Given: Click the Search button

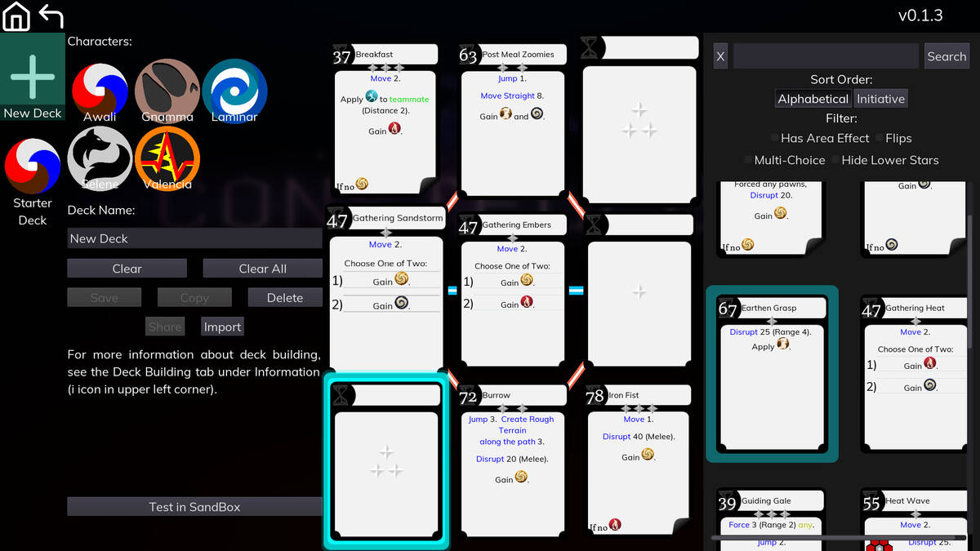Looking at the screenshot, I should tap(947, 56).
